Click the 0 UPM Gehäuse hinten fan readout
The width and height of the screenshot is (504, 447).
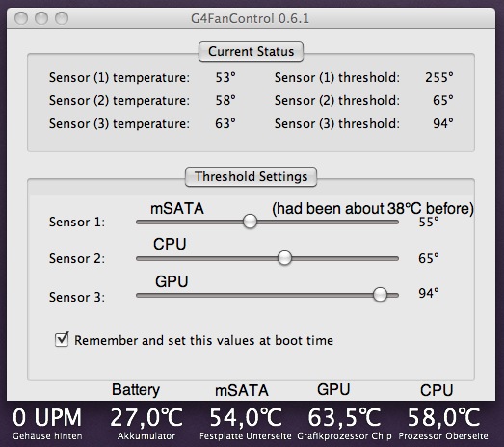pos(47,423)
